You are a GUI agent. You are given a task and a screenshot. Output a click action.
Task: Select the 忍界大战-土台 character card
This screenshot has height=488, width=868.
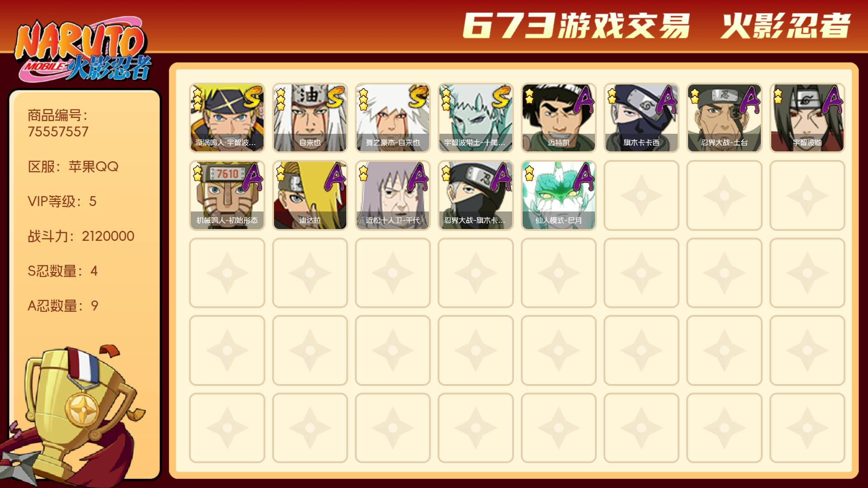tap(724, 117)
